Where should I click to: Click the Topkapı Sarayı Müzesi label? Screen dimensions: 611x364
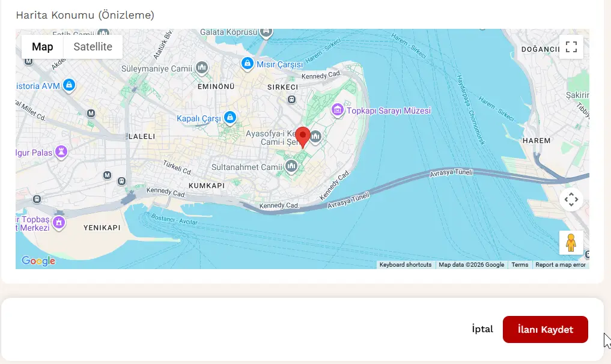[x=389, y=111]
